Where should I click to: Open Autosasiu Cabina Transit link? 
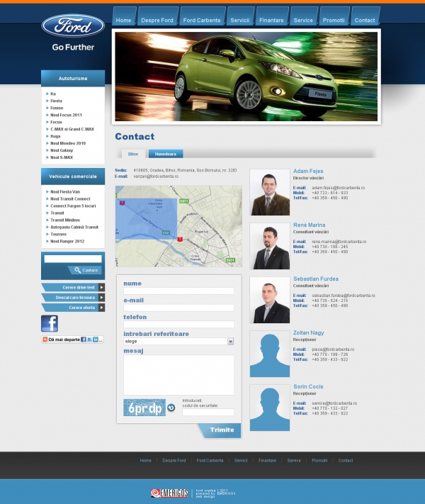click(x=74, y=228)
